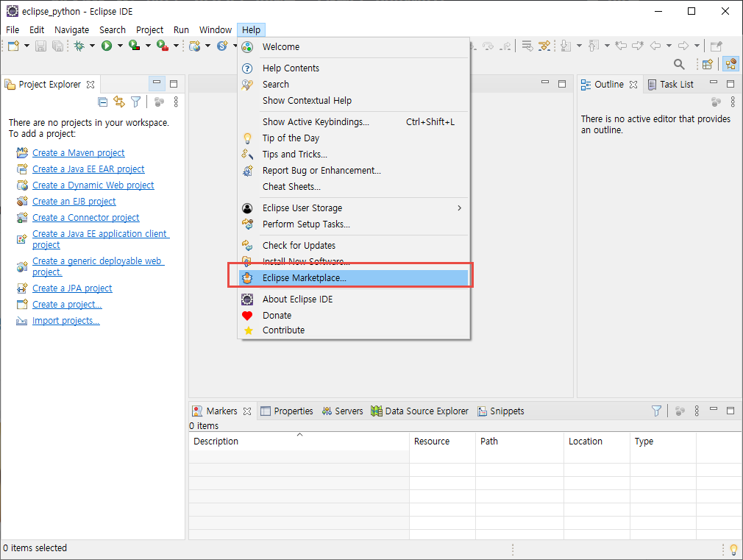Open the Debug dropdown arrow
The width and height of the screenshot is (743, 560).
(x=93, y=46)
